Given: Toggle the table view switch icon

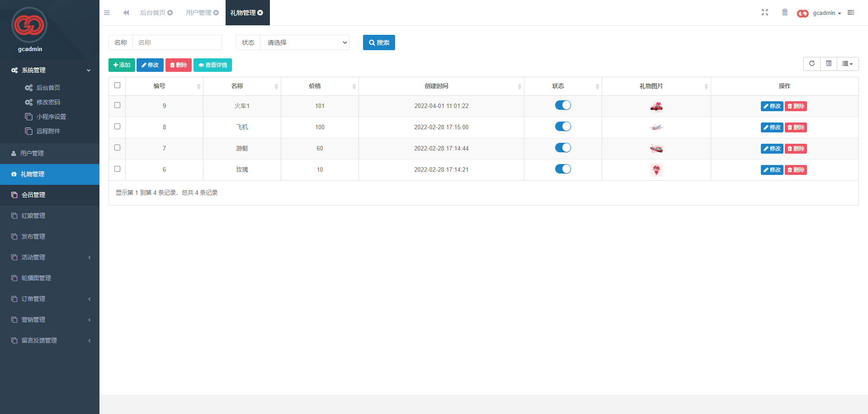Looking at the screenshot, I should (x=829, y=64).
